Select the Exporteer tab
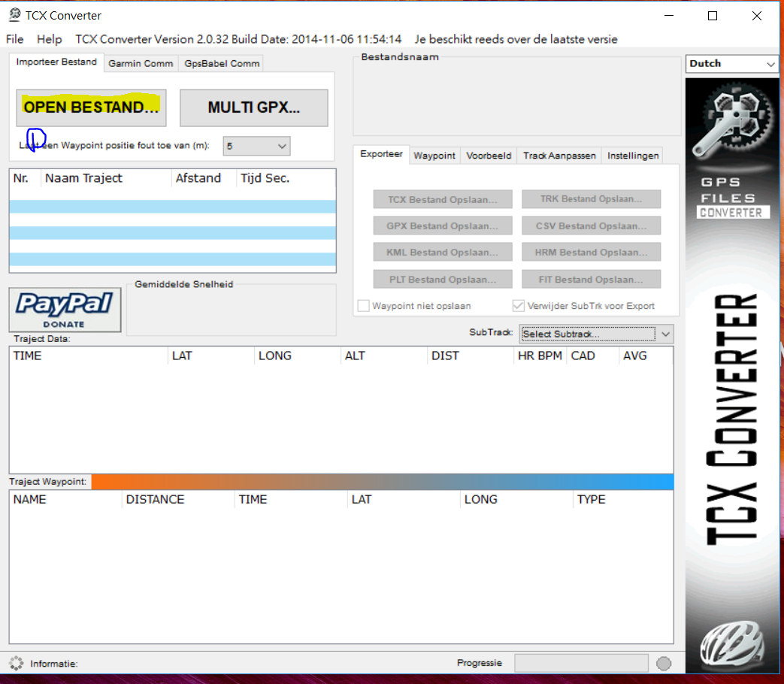This screenshot has height=684, width=784. (x=381, y=154)
